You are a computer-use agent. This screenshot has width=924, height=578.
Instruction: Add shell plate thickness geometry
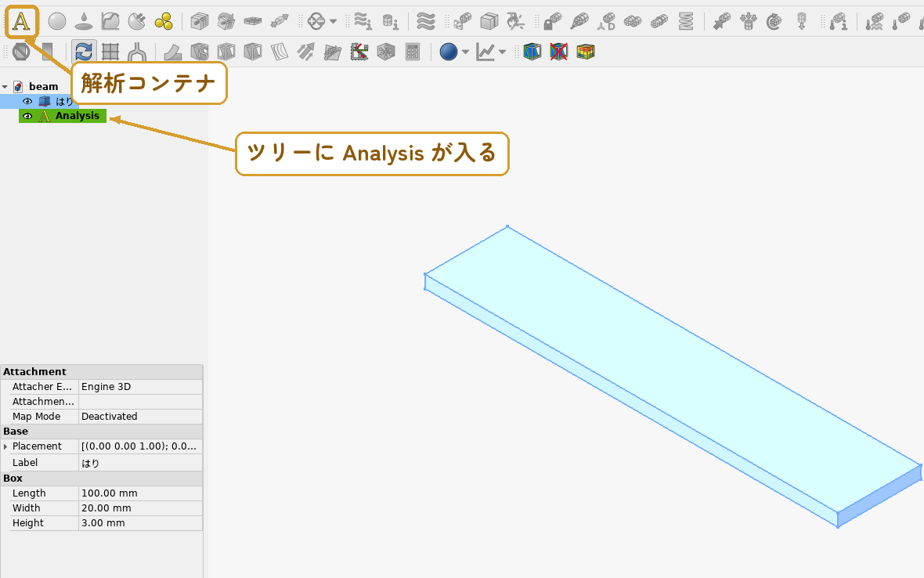[x=253, y=22]
